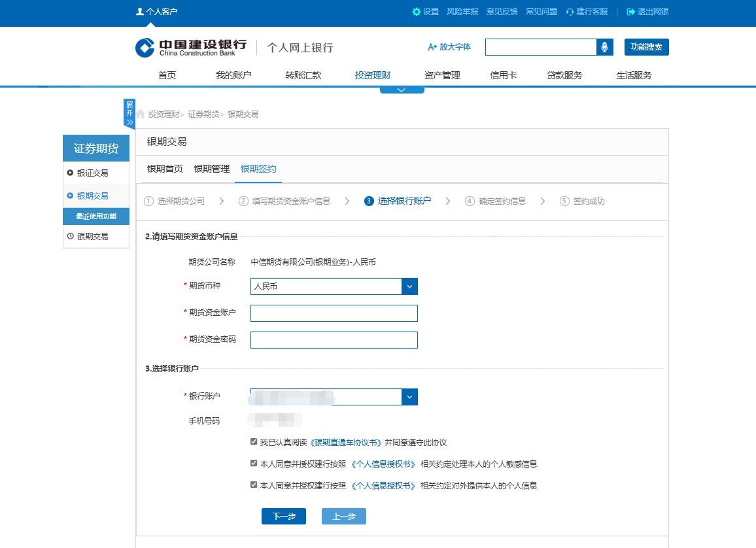Click the 功能搜索 button
Image resolution: width=756 pixels, height=548 pixels.
coord(647,46)
